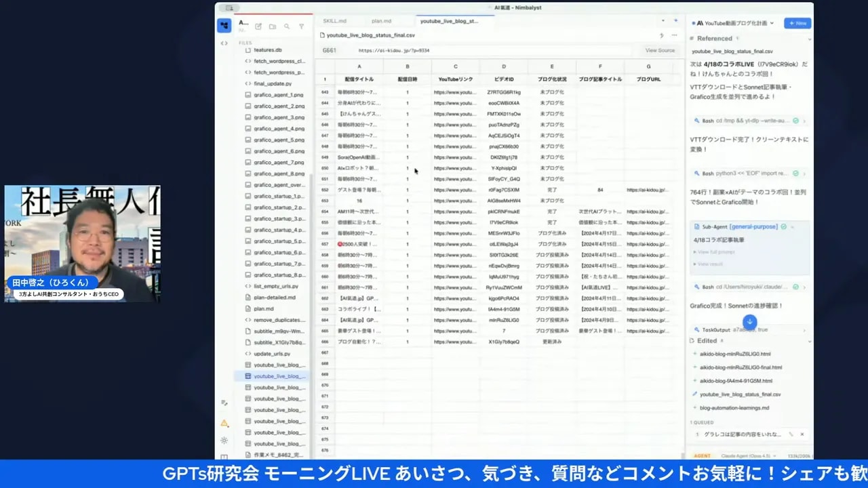Click the yellow warning triangle in the left sidebar
Image resolution: width=868 pixels, height=488 pixels.
[x=224, y=423]
